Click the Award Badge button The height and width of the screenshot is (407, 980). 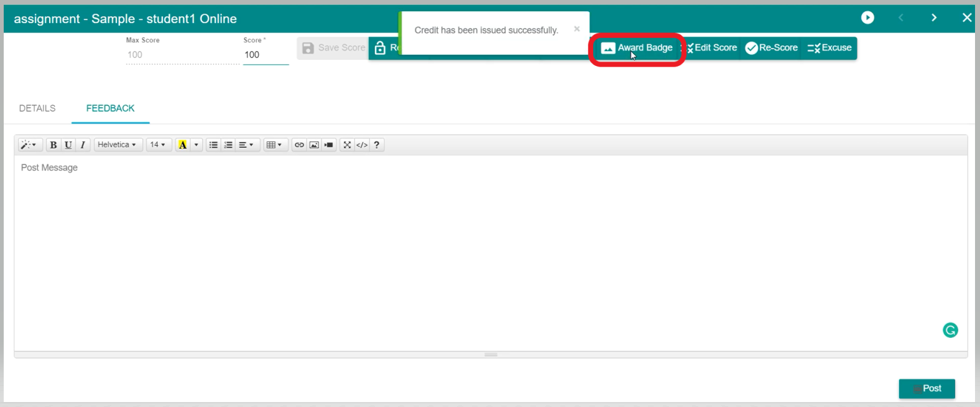click(x=637, y=48)
